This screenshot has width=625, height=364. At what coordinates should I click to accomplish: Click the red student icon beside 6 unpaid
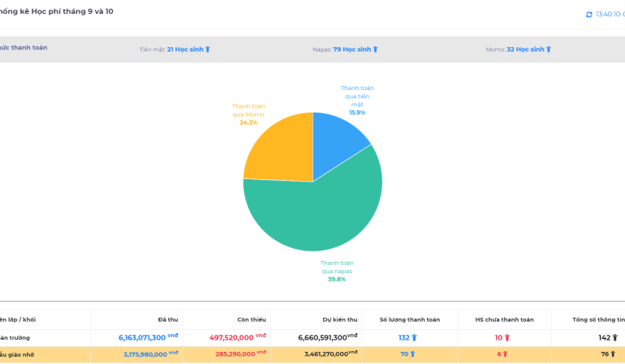point(505,353)
